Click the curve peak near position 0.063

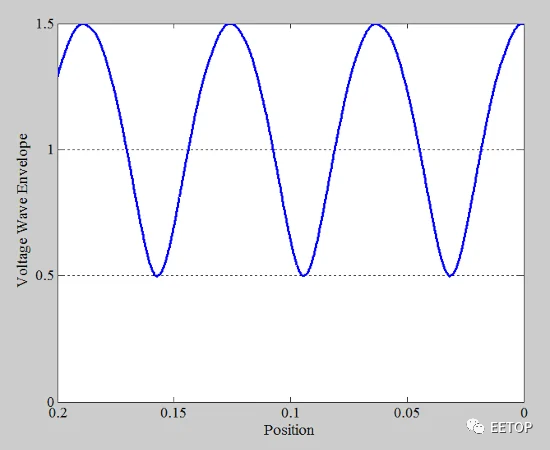(x=376, y=24)
